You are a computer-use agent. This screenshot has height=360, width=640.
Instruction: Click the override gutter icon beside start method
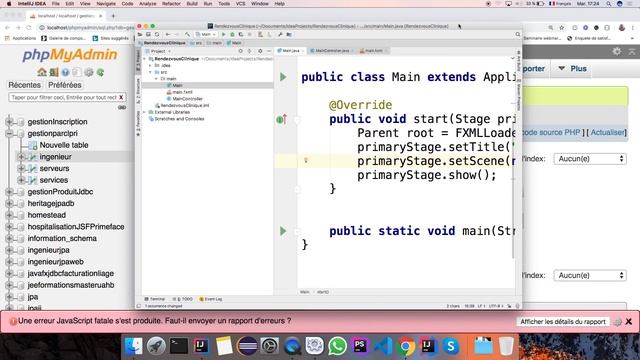click(281, 119)
